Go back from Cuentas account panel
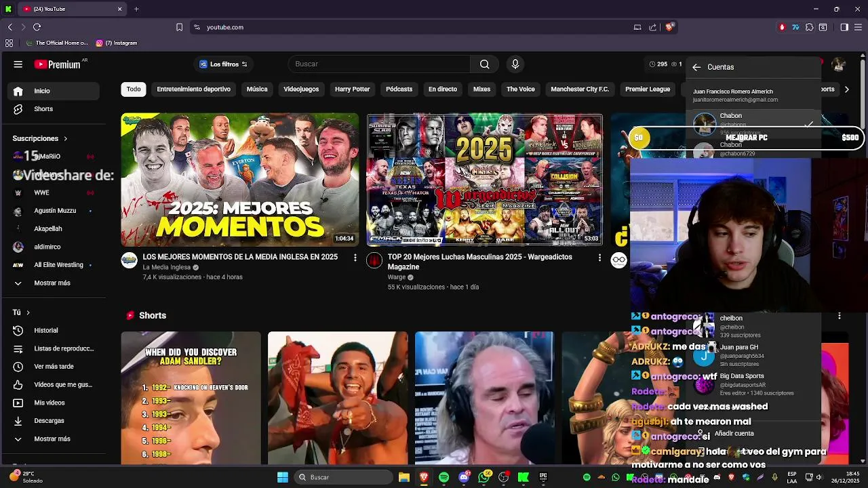 pos(696,67)
